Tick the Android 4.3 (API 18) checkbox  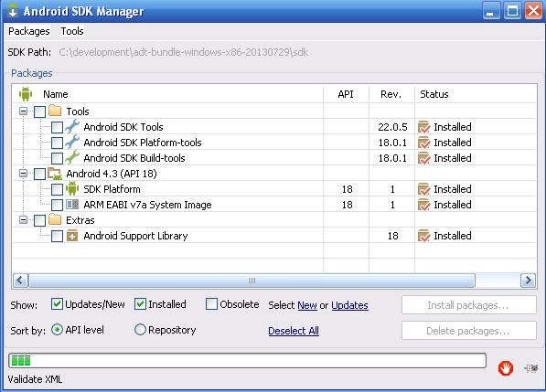[39, 174]
